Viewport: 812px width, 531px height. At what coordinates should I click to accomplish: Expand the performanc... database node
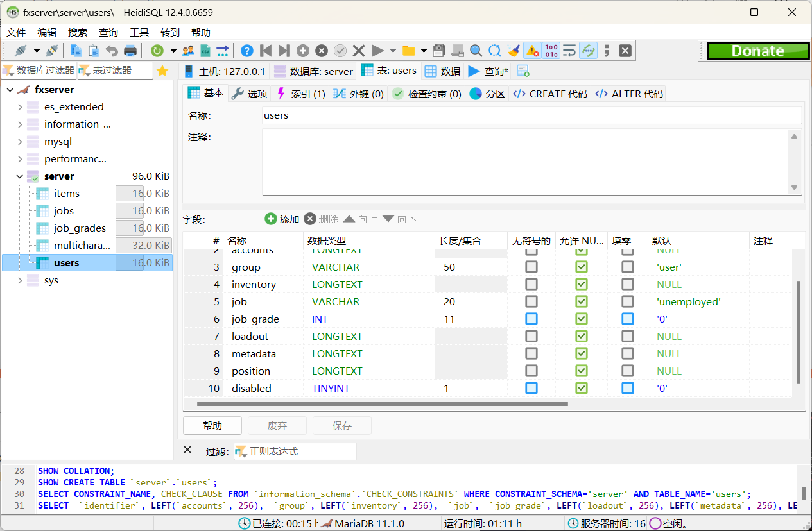click(20, 159)
